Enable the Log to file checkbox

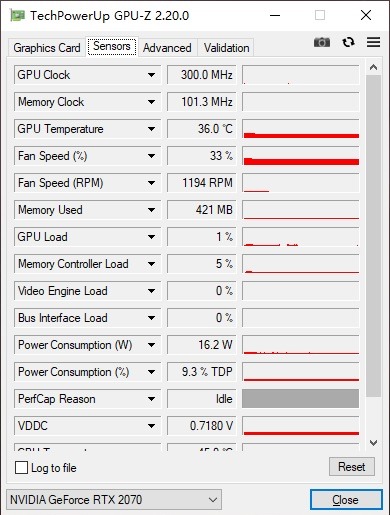point(21,467)
